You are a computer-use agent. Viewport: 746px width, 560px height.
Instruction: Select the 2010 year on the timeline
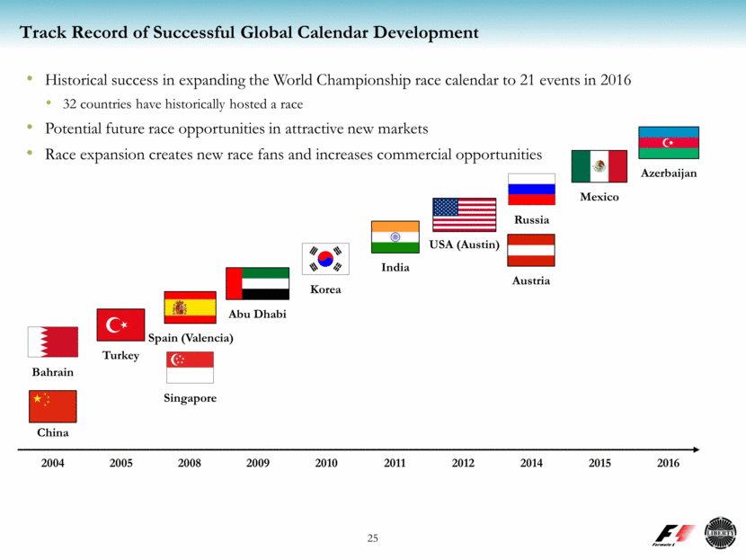point(325,464)
